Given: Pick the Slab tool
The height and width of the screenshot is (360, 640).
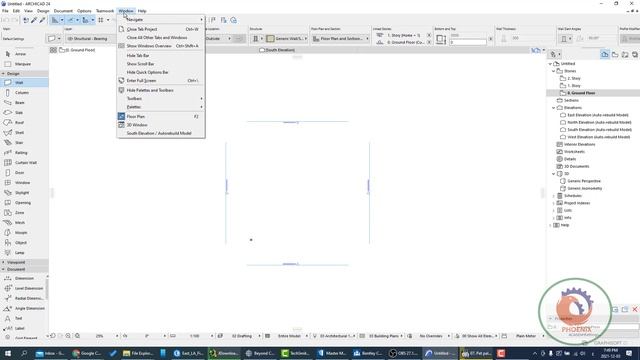Looking at the screenshot, I should [19, 113].
